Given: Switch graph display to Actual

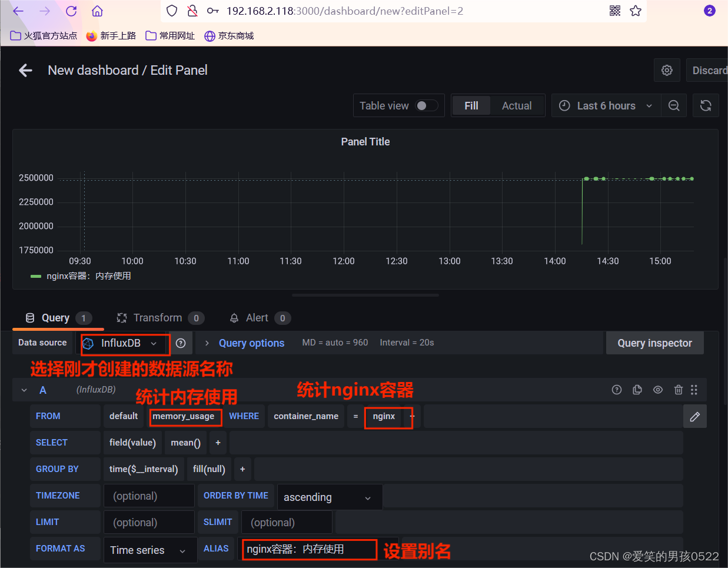Looking at the screenshot, I should [x=517, y=105].
